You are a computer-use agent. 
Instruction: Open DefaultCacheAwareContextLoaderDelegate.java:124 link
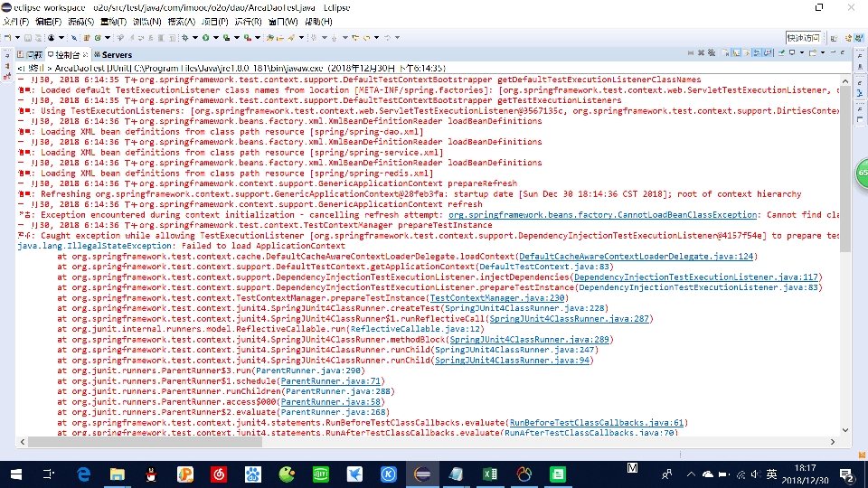point(636,256)
